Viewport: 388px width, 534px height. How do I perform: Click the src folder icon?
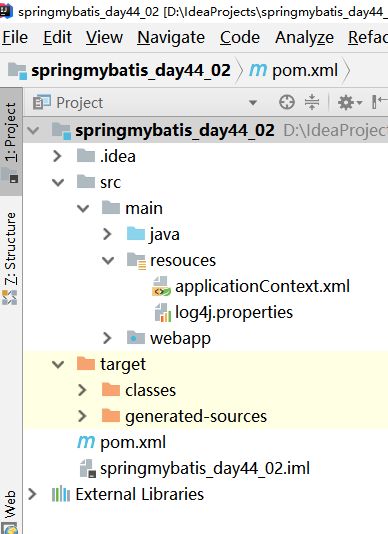(86, 182)
